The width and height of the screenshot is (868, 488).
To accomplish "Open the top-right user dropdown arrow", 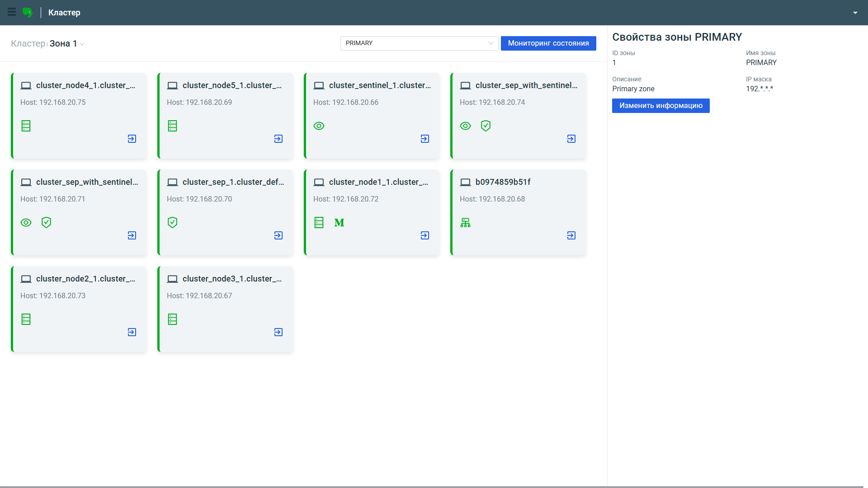I will click(x=855, y=13).
